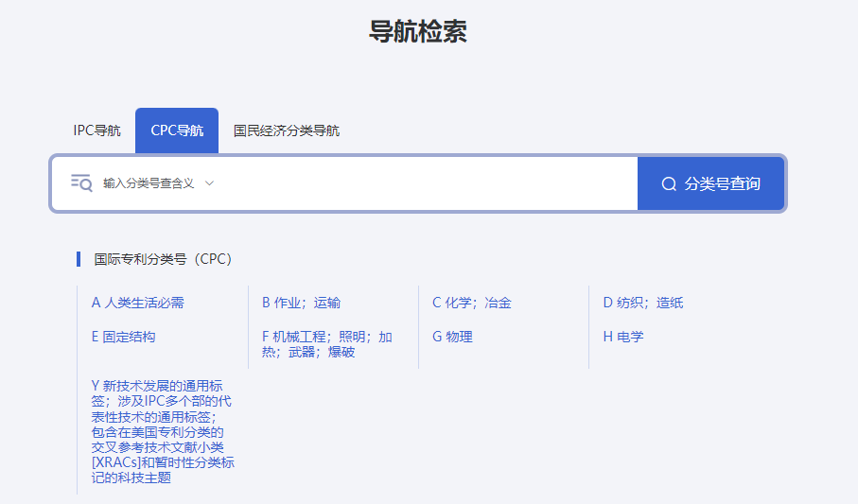Open category E 固定结构
Screen dimensions: 858x504
tap(123, 337)
